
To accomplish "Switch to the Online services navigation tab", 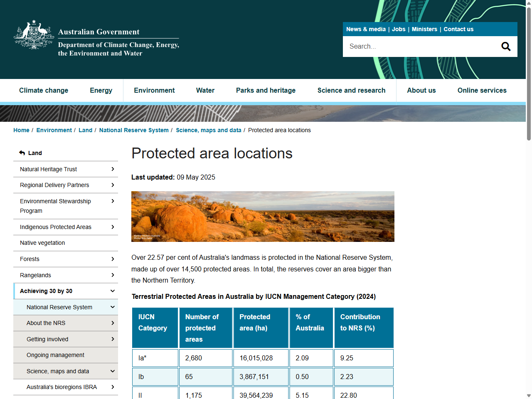I will [482, 90].
